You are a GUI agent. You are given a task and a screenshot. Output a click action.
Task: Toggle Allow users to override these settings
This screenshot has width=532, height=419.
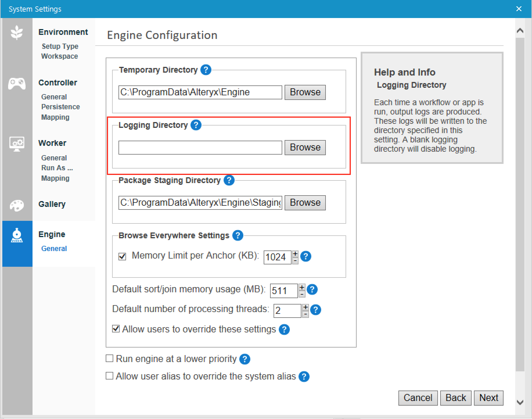[x=116, y=329]
